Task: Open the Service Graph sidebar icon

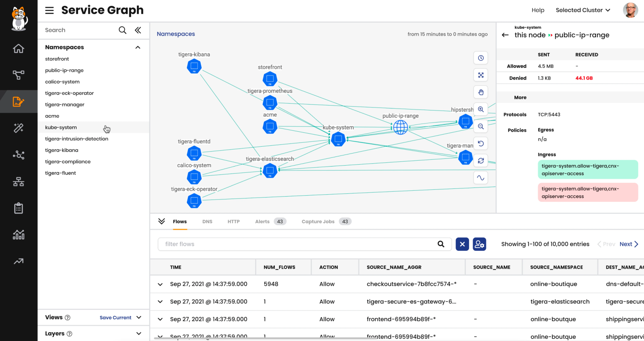Action: 19,75
